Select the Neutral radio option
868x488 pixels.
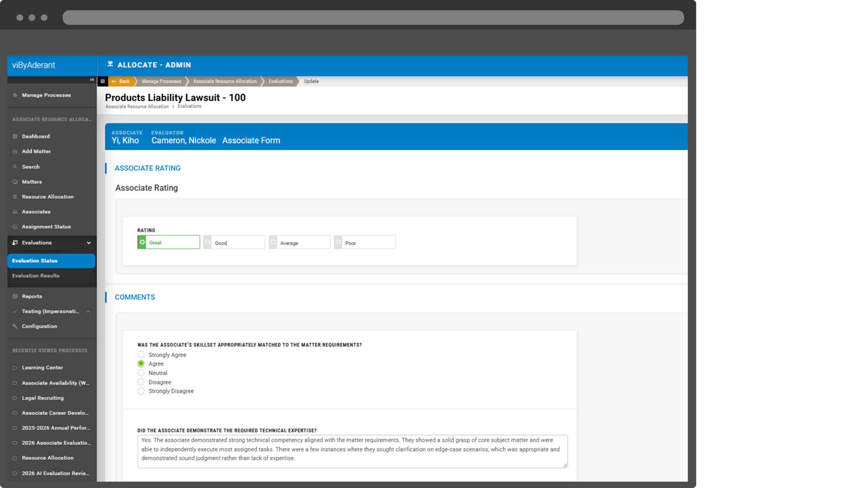141,373
